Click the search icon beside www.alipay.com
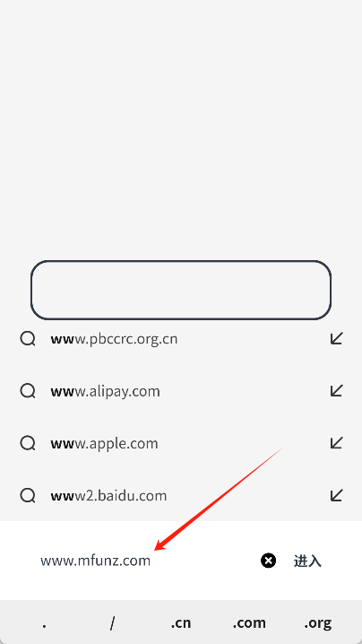The height and width of the screenshot is (644, 362). (28, 391)
